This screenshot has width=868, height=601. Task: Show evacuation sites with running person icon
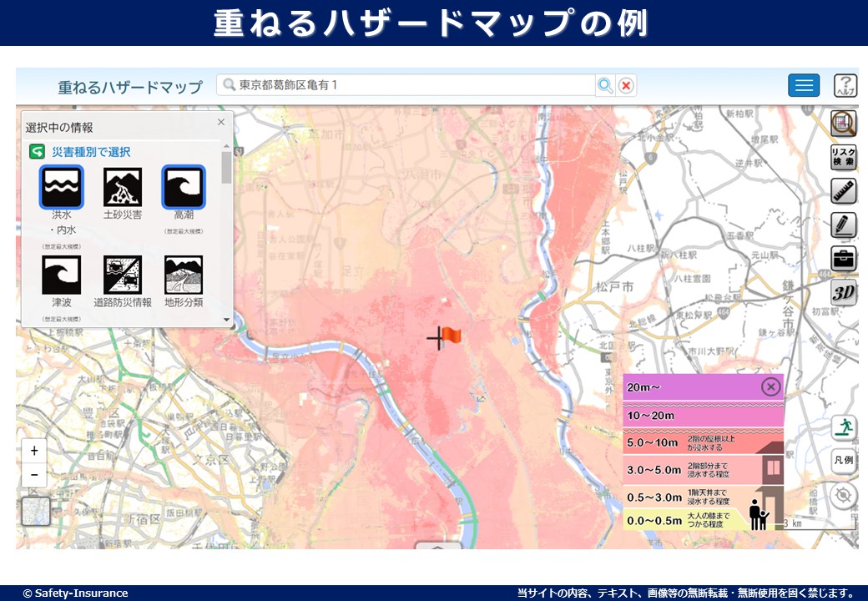[x=844, y=427]
